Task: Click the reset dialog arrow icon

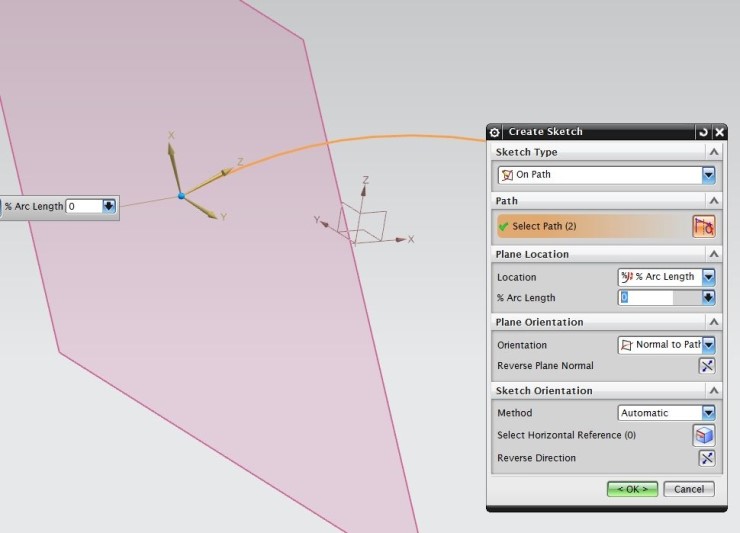Action: pyautogui.click(x=703, y=132)
